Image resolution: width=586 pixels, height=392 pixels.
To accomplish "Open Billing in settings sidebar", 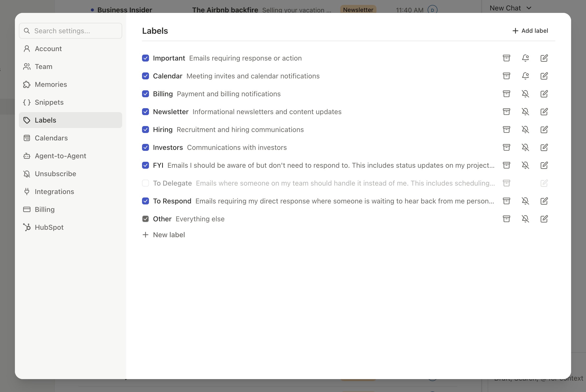I will (70, 209).
